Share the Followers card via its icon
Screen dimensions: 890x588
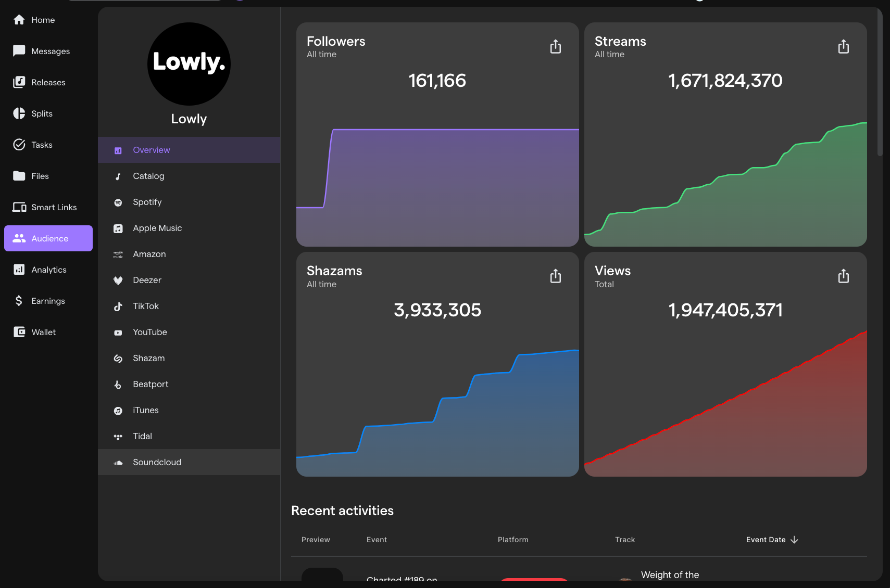[556, 47]
